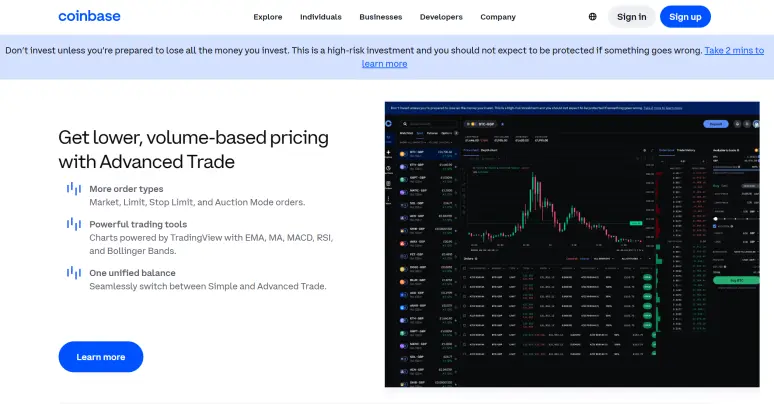
Task: Open the Businesses menu
Action: point(381,17)
